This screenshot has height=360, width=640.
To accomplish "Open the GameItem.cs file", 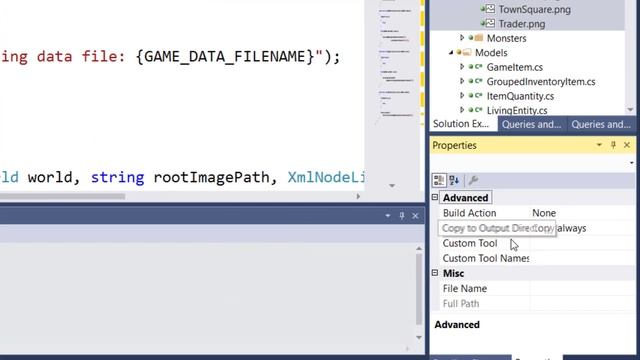I will (x=514, y=67).
